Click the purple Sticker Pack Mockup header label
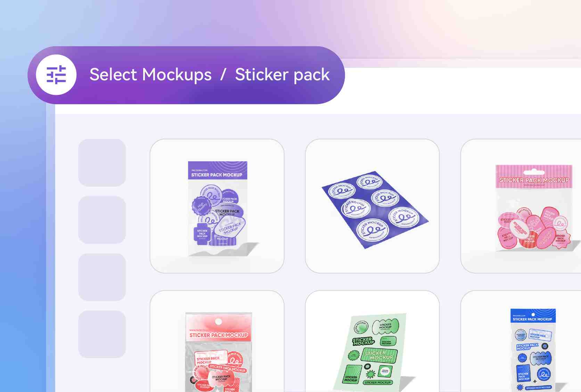581x392 pixels. pyautogui.click(x=217, y=175)
